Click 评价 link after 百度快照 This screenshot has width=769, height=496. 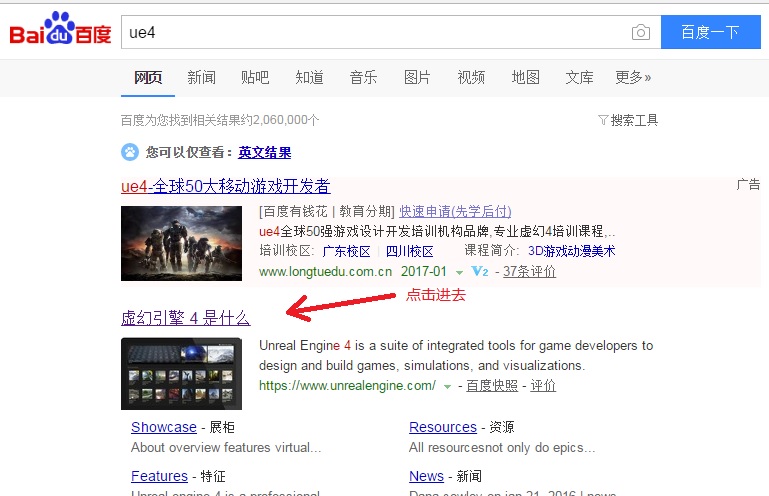click(543, 386)
